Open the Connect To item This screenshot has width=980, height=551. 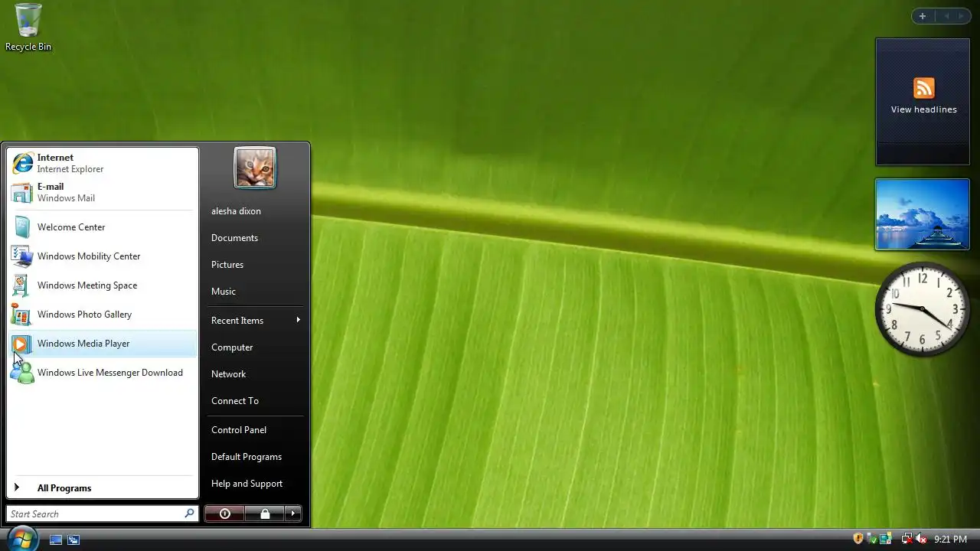tap(255, 401)
